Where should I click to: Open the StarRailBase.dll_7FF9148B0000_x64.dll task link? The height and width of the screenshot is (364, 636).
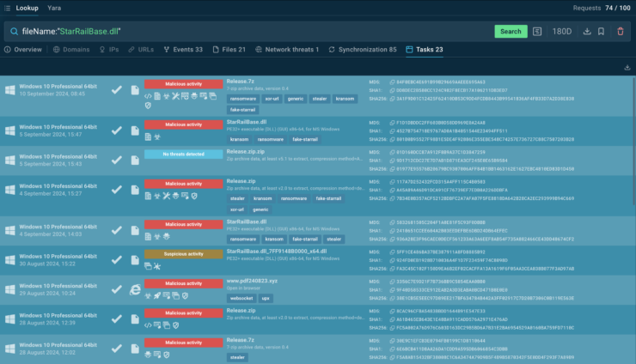pos(272,251)
